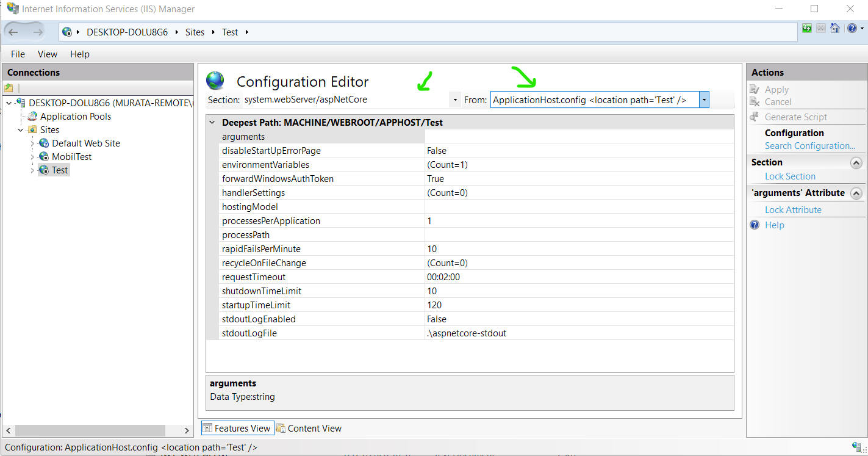Screen dimensions: 868x456
Task: Click the arguments value field
Action: (579, 137)
